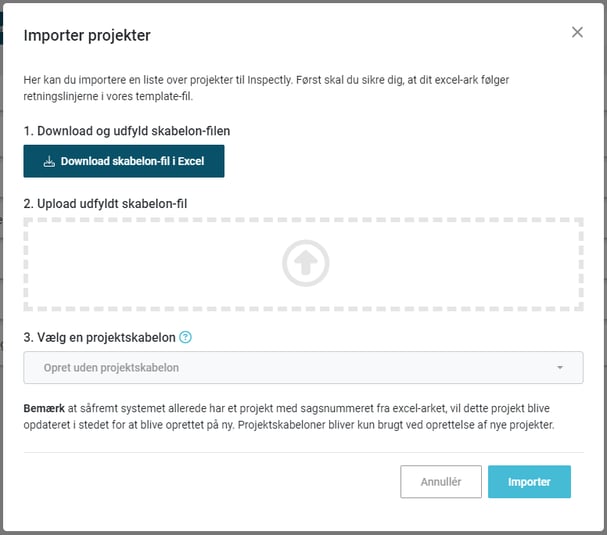
Task: Click the heading 1. Download og udfyld skabelon-filen
Action: 127,131
